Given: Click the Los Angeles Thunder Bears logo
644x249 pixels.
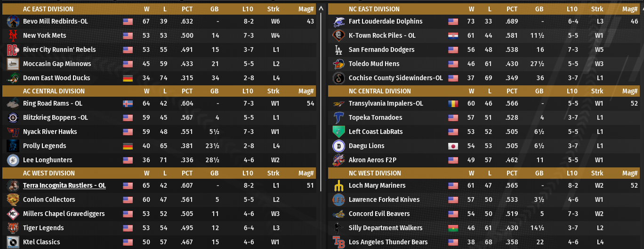Looking at the screenshot, I should tap(338, 242).
